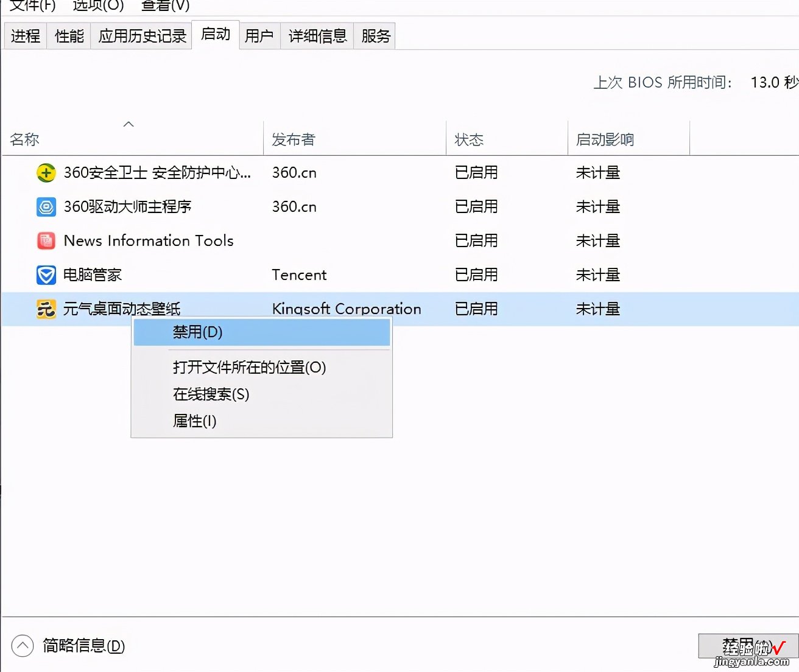Select the 元气桌面动态壁纸 row name
The width and height of the screenshot is (799, 672).
[x=122, y=309]
